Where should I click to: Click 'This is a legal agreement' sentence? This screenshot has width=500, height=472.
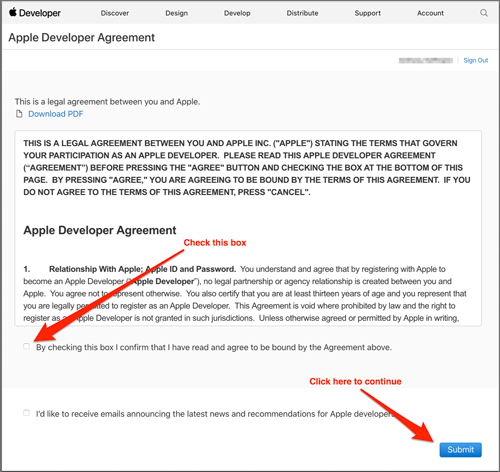(107, 102)
